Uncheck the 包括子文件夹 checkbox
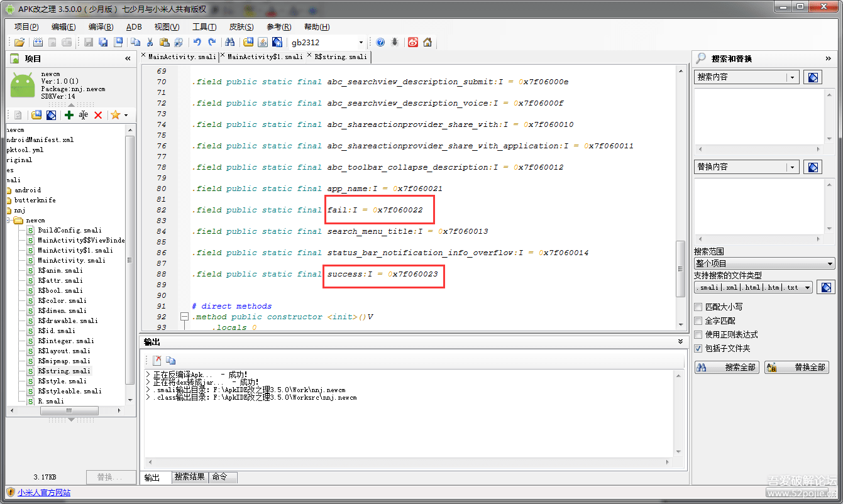This screenshot has height=504, width=843. [x=698, y=349]
